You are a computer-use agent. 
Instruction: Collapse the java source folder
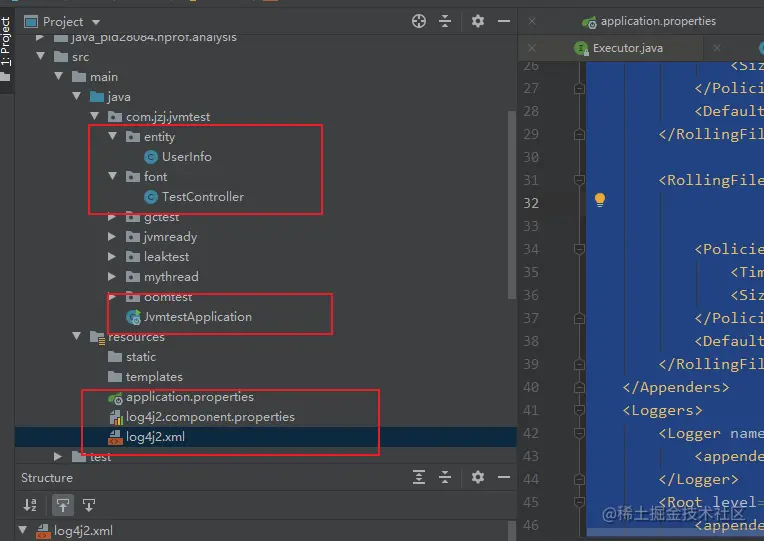click(76, 97)
